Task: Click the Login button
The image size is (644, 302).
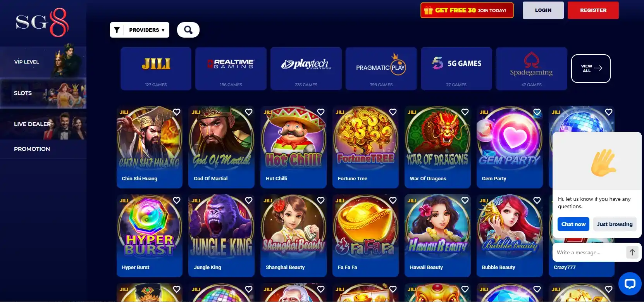Action: pyautogui.click(x=543, y=10)
